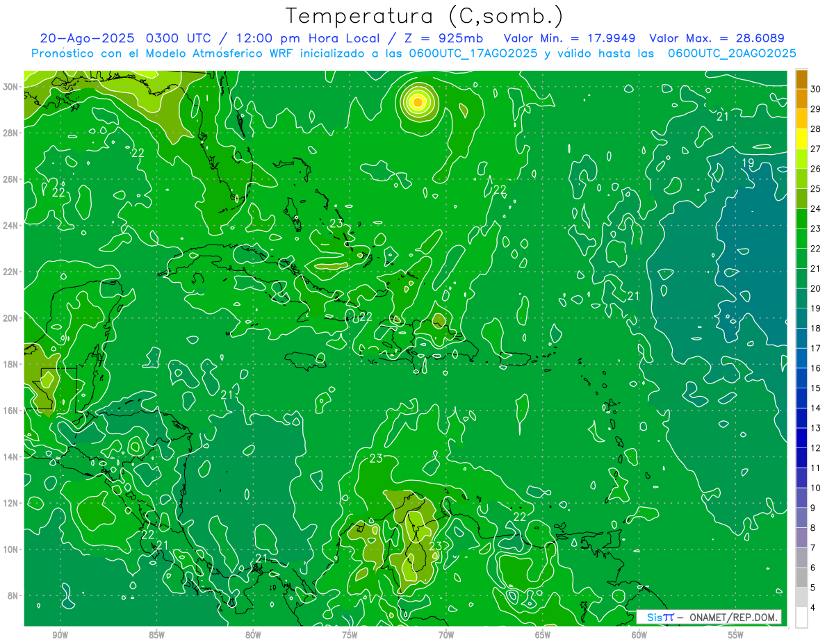The width and height of the screenshot is (834, 644).
Task: Click the teal colorbar segment between 18 and 19
Action: [x=801, y=318]
